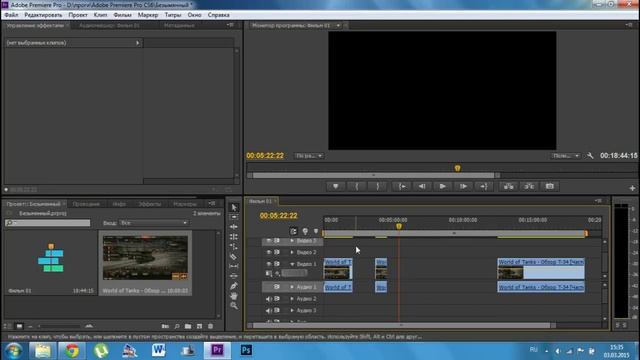Collapse the Видео 1 track
Image resolution: width=640 pixels, height=360 pixels.
pyautogui.click(x=292, y=264)
